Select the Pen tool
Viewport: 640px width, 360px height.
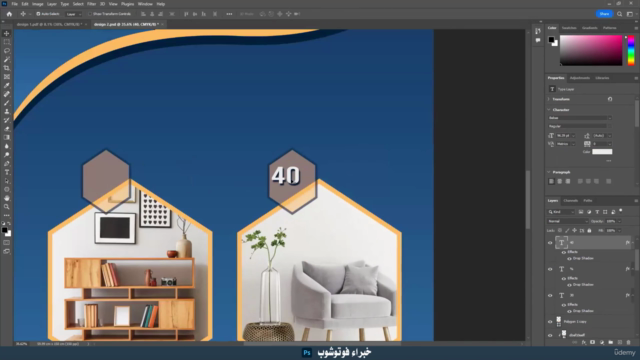point(7,163)
